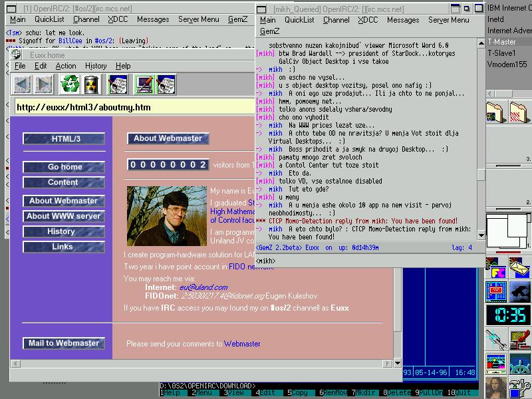Open Messages menu in the mikh query window
This screenshot has height=399, width=532.
click(x=403, y=20)
